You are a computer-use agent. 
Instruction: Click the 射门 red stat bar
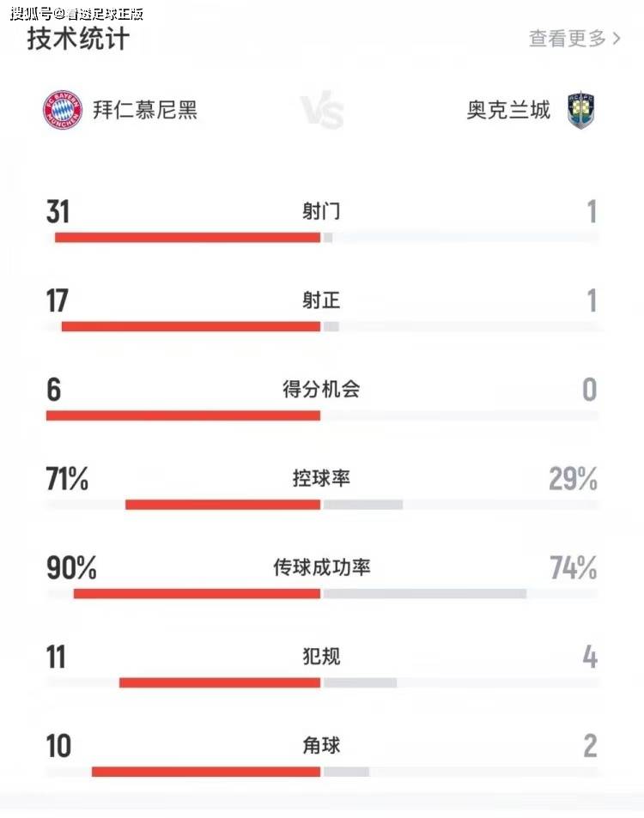(x=187, y=238)
